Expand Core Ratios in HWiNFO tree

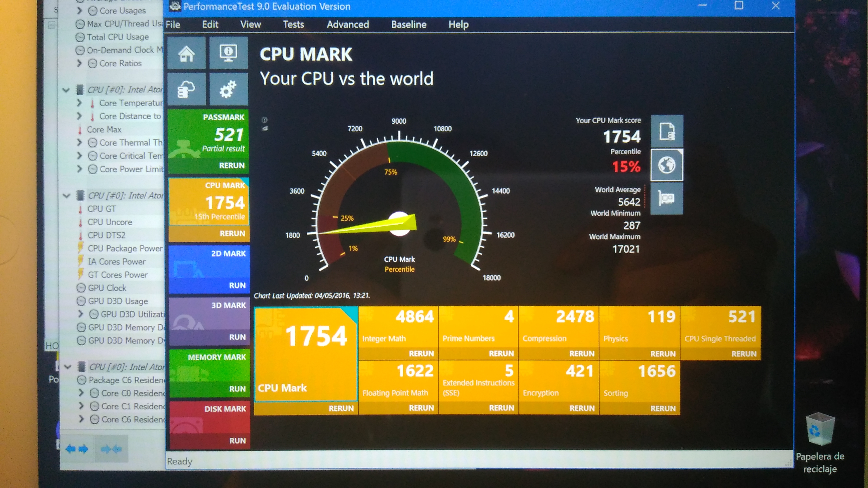click(x=80, y=63)
